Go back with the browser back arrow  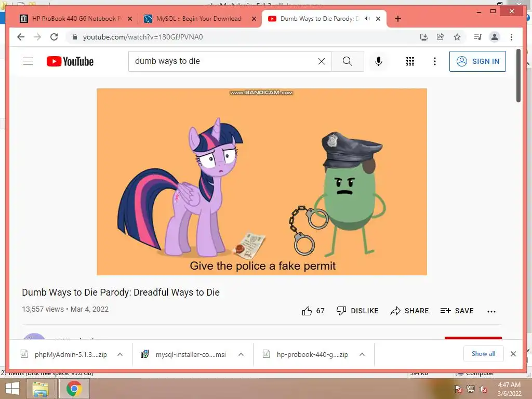click(x=21, y=37)
